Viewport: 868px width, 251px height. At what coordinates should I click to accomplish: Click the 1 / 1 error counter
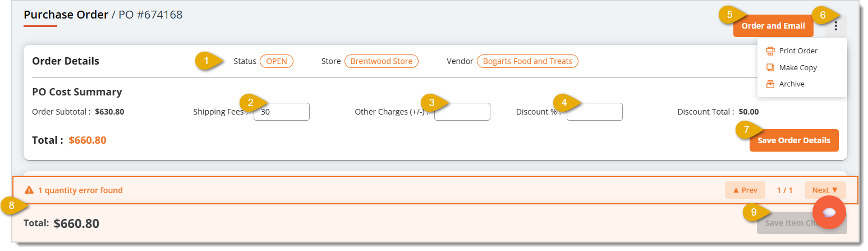click(x=785, y=190)
